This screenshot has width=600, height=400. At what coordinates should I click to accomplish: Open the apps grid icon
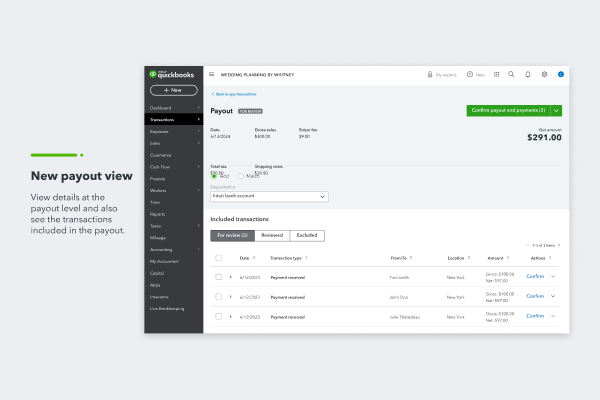point(496,75)
